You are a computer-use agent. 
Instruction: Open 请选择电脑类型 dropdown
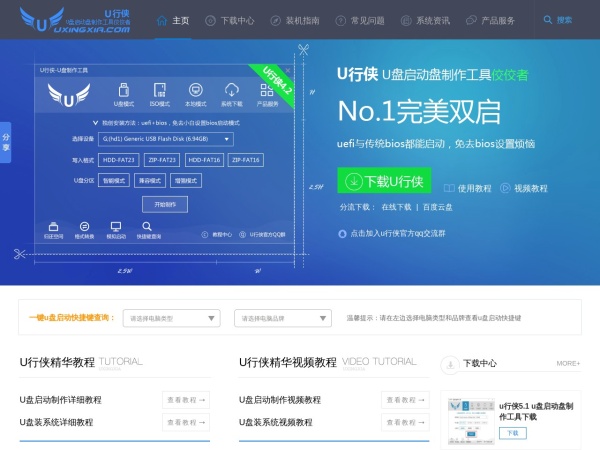tap(171, 318)
